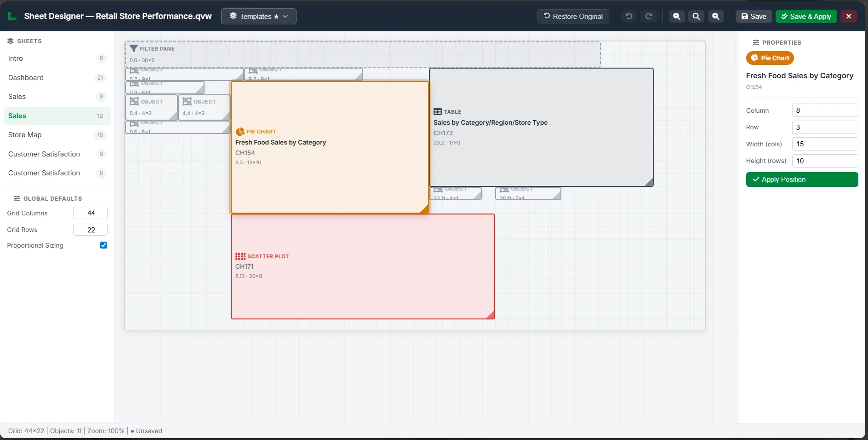
Task: Select the Intro sheet
Action: pos(16,58)
